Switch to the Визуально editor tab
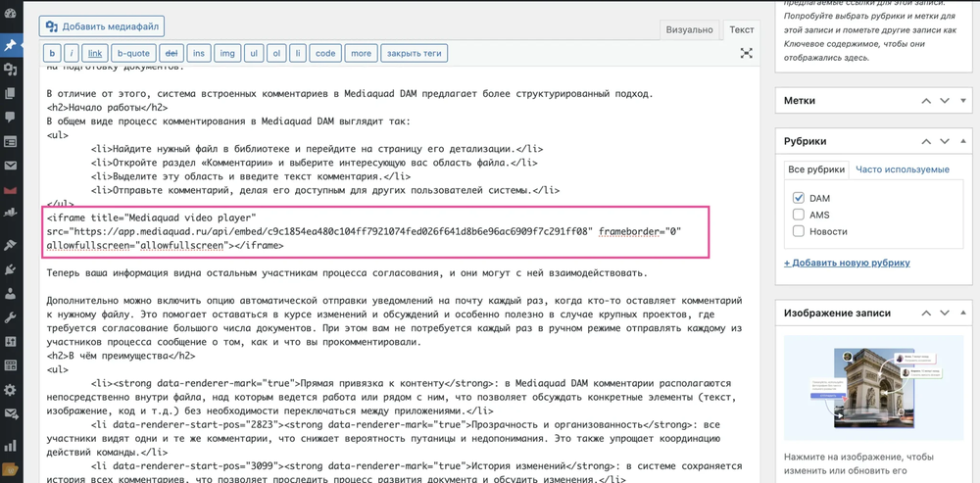980x483 pixels. [689, 29]
